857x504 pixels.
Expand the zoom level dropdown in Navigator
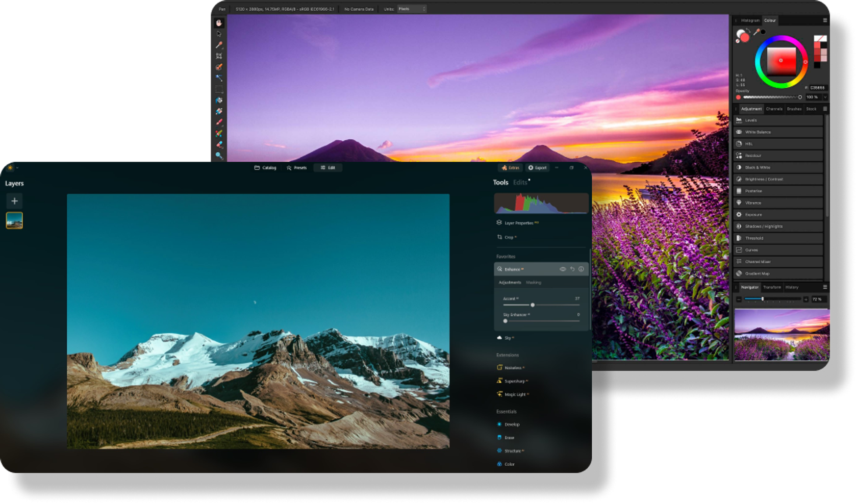tap(818, 299)
